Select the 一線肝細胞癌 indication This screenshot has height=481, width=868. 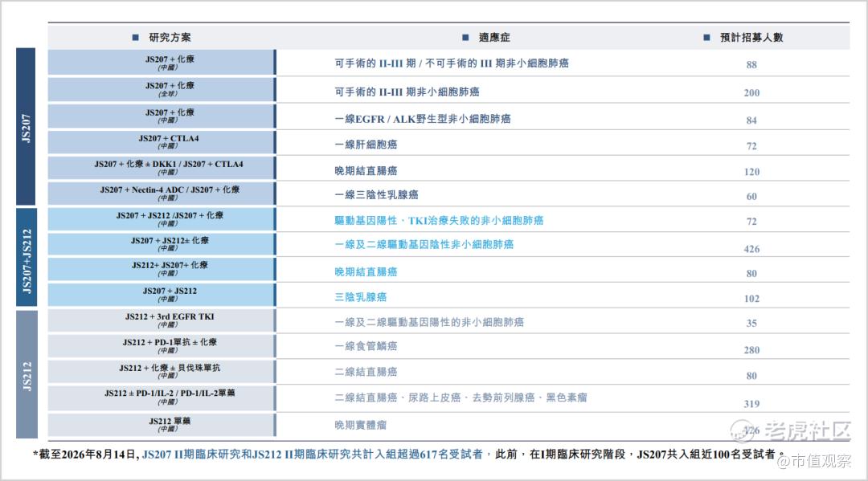(366, 145)
